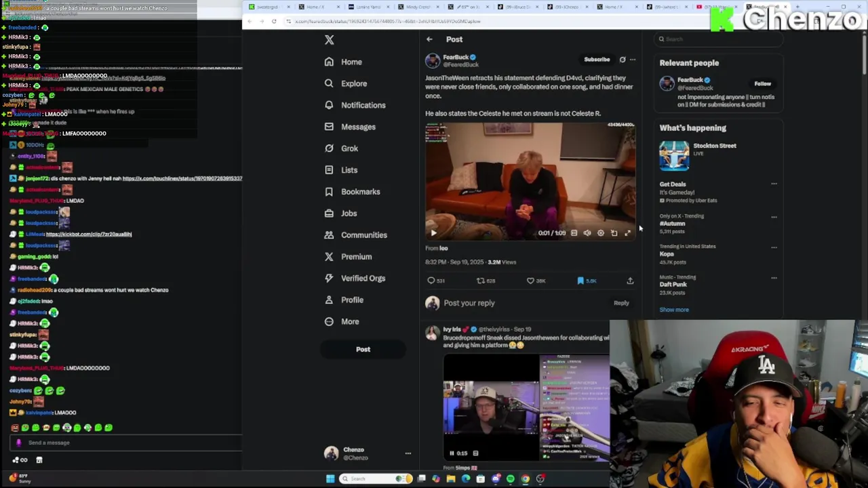Screen dimensions: 868x488
Task: Toggle the video mute speaker icon
Action: [587, 233]
